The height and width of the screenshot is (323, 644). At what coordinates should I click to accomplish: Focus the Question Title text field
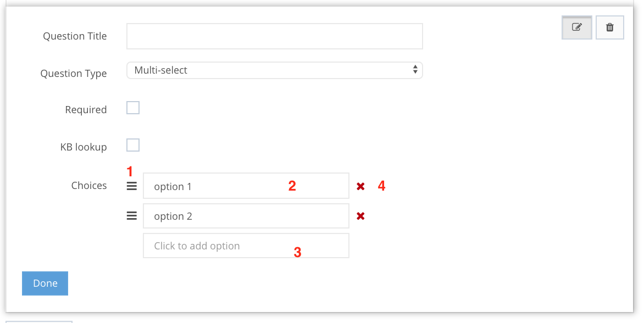click(x=274, y=36)
